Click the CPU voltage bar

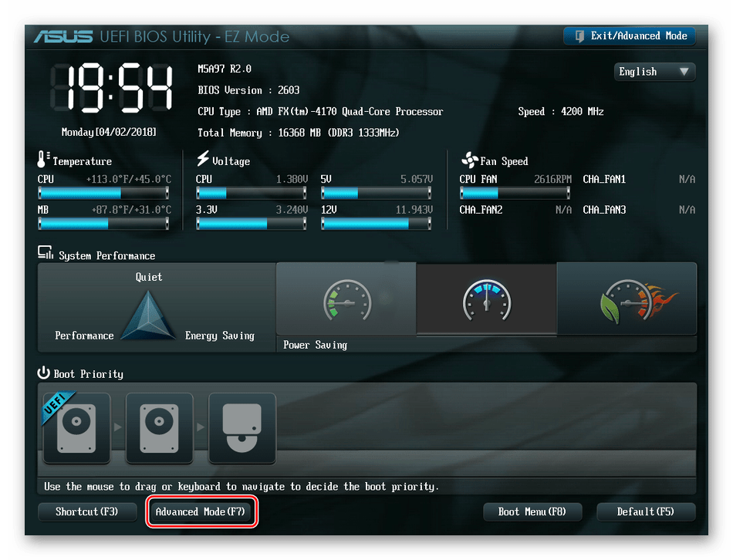251,193
